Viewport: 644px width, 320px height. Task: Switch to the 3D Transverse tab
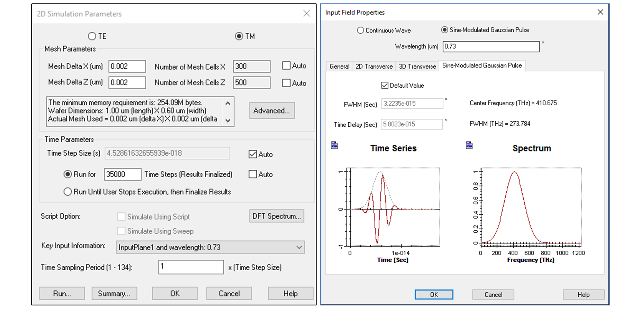[417, 66]
